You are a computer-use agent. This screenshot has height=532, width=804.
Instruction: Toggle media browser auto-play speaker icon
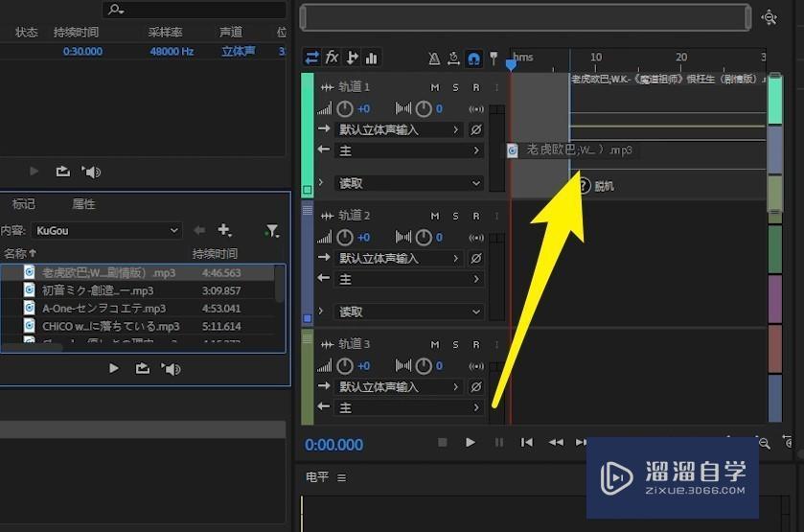coord(171,369)
